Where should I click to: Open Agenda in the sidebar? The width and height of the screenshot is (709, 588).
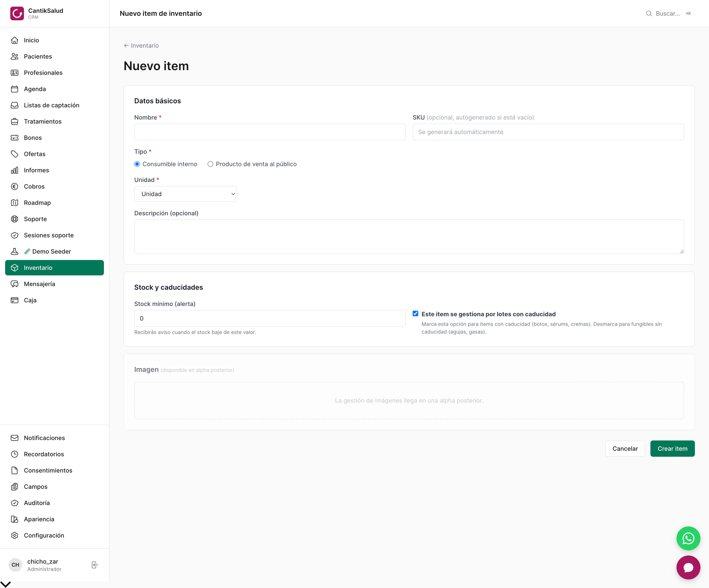pos(54,89)
